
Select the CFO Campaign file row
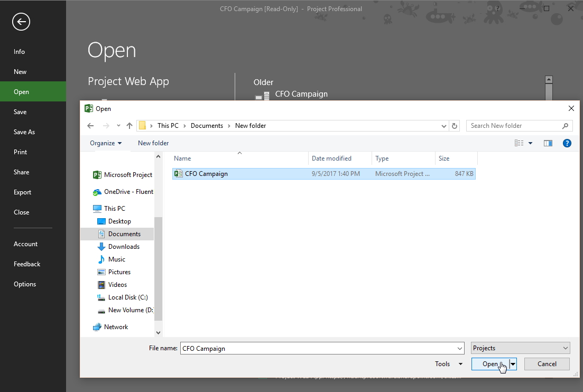point(324,173)
